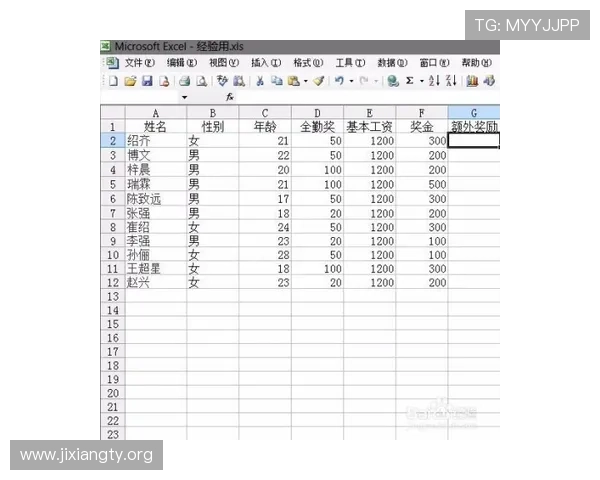Viewport: 600px width, 480px height.
Task: Click header cell 基本工资
Action: click(369, 127)
